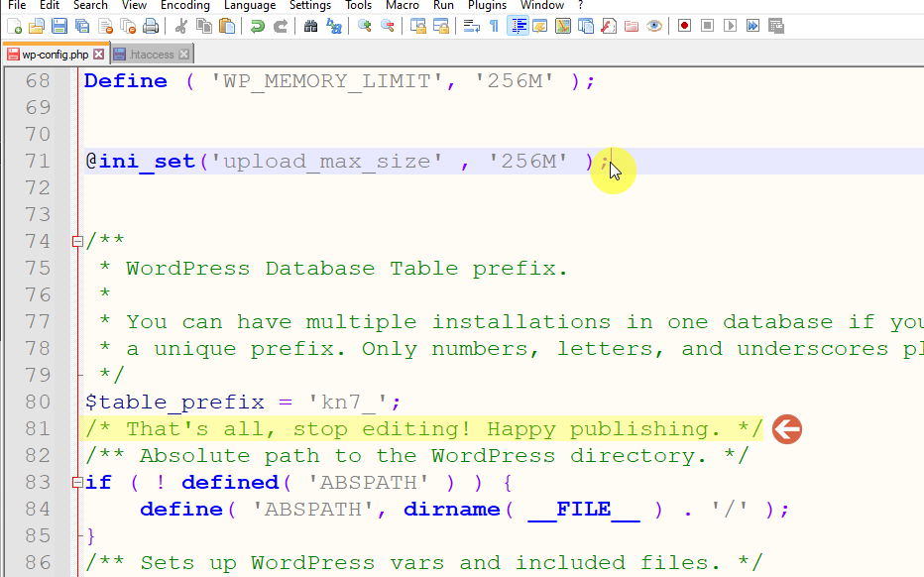Click the __FILE__ constant on line 84
Image resolution: width=924 pixels, height=577 pixels.
(584, 510)
